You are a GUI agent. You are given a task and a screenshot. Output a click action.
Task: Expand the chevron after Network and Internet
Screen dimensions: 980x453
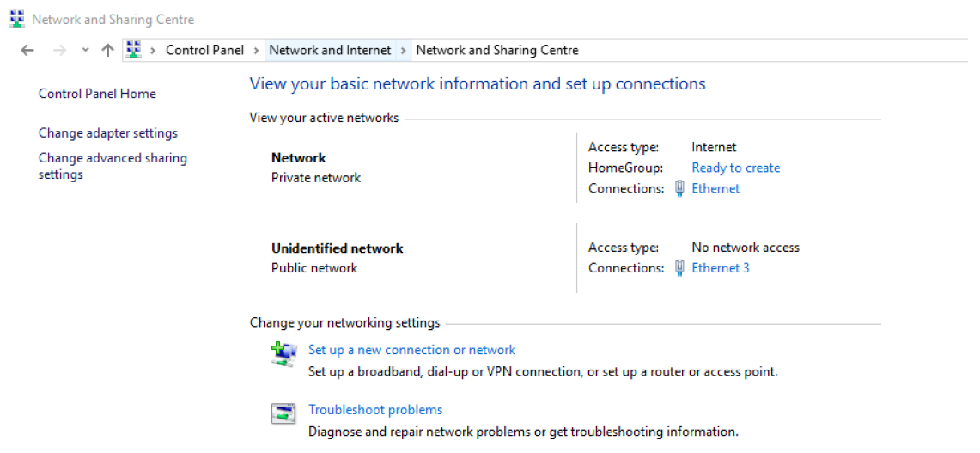[404, 51]
